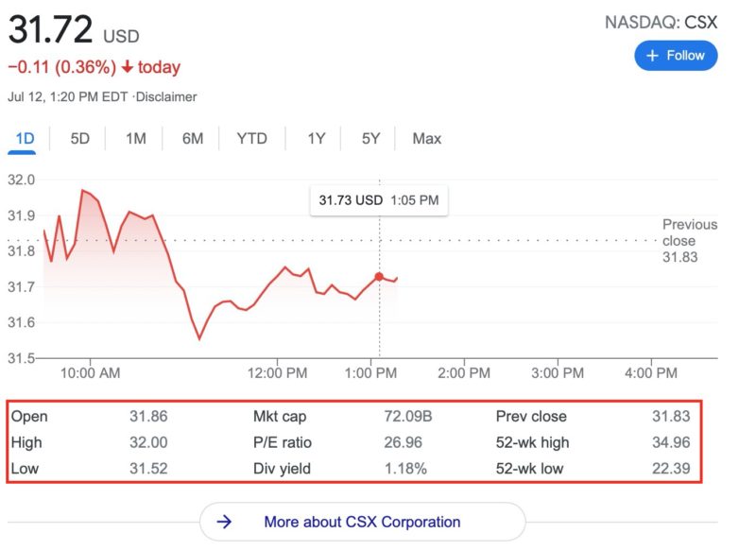
Task: Select the 6M time range
Action: 193,139
